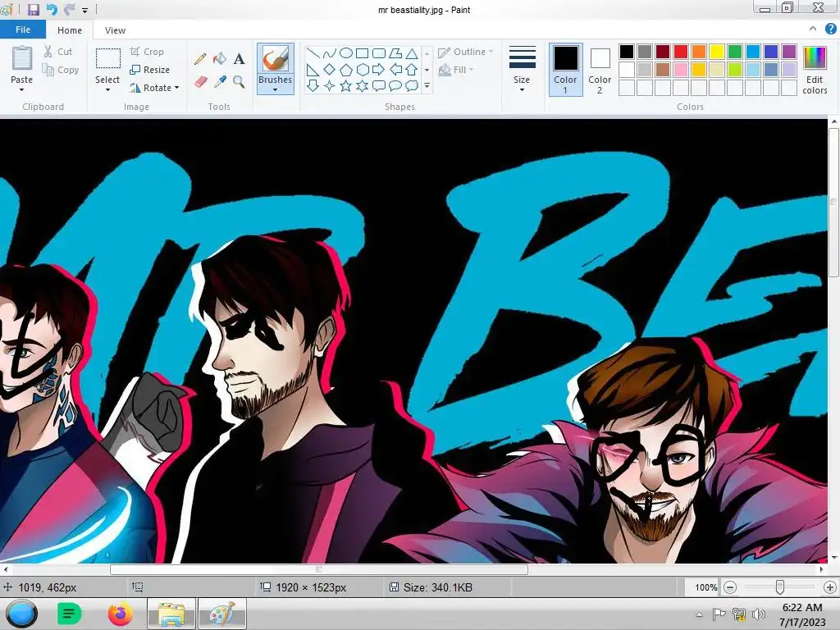Click the zoom out minus button
Image resolution: width=840 pixels, height=630 pixels.
click(729, 587)
